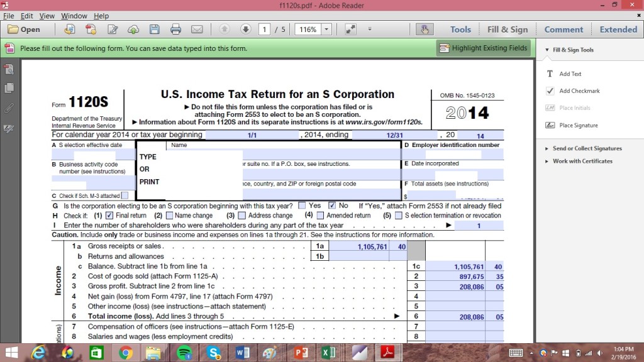Open page thumbnails panel in sidebar
Viewport: 644px width, 362px height.
(x=9, y=69)
